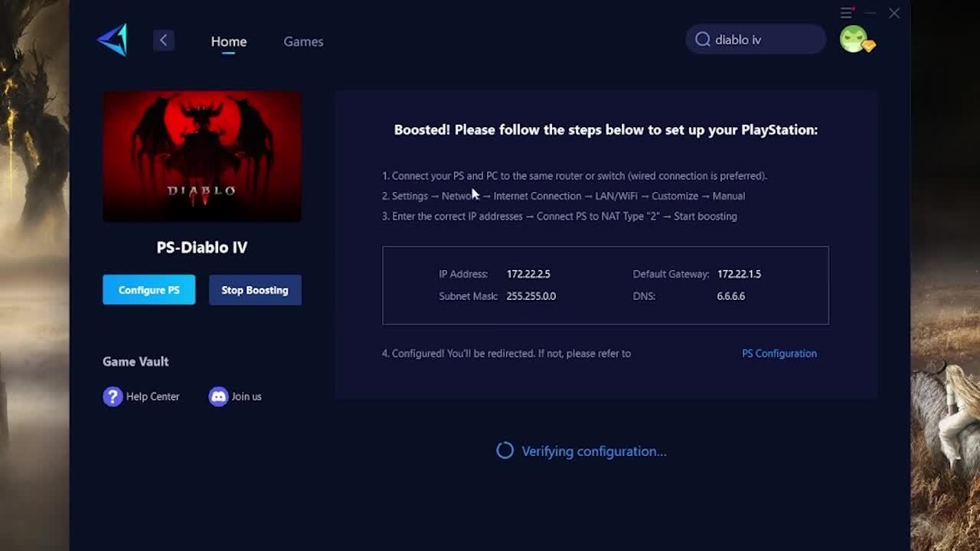This screenshot has height=551, width=980.
Task: Stop boosting PS-Diablo IV
Action: [255, 290]
